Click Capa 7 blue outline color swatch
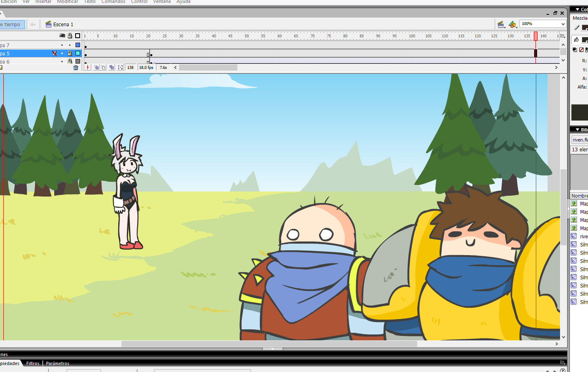This screenshot has width=588, height=372. tap(78, 45)
